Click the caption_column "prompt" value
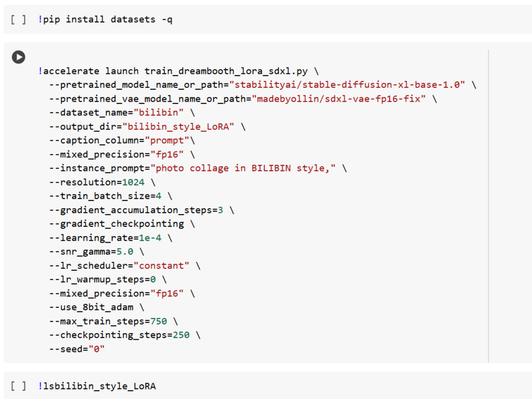This screenshot has height=399, width=532. [x=167, y=141]
